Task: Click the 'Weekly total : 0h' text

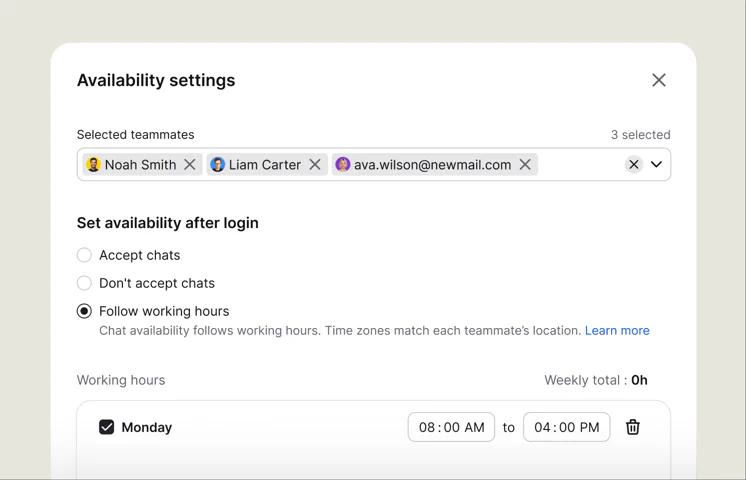Action: (596, 380)
